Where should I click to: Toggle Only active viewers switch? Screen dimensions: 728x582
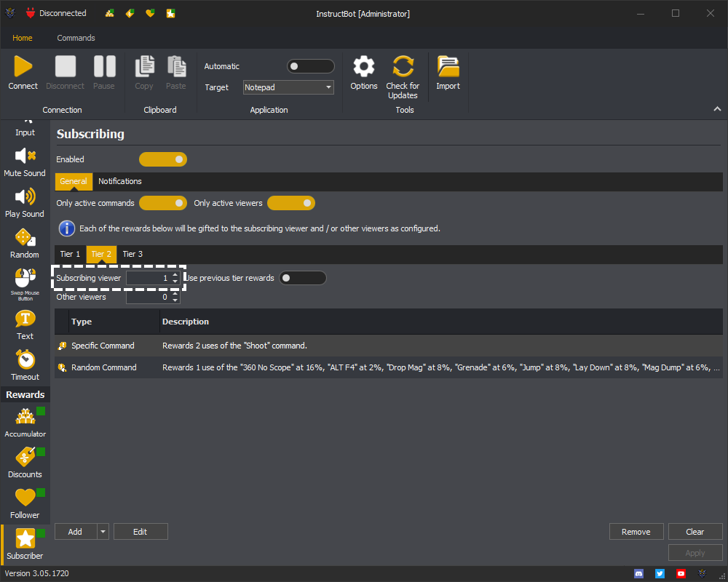point(291,203)
